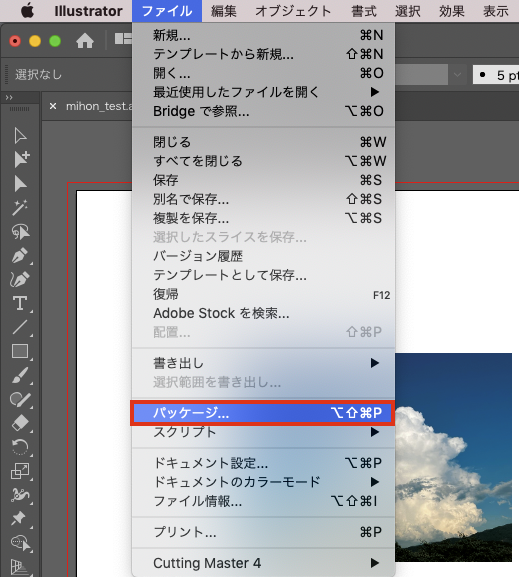
Task: Open the 書式 menu
Action: 364,11
